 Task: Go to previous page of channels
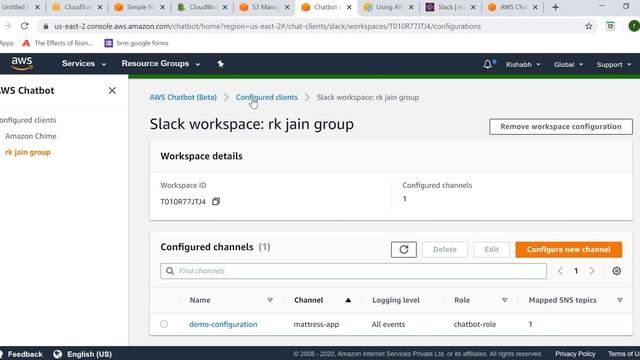[x=560, y=271]
